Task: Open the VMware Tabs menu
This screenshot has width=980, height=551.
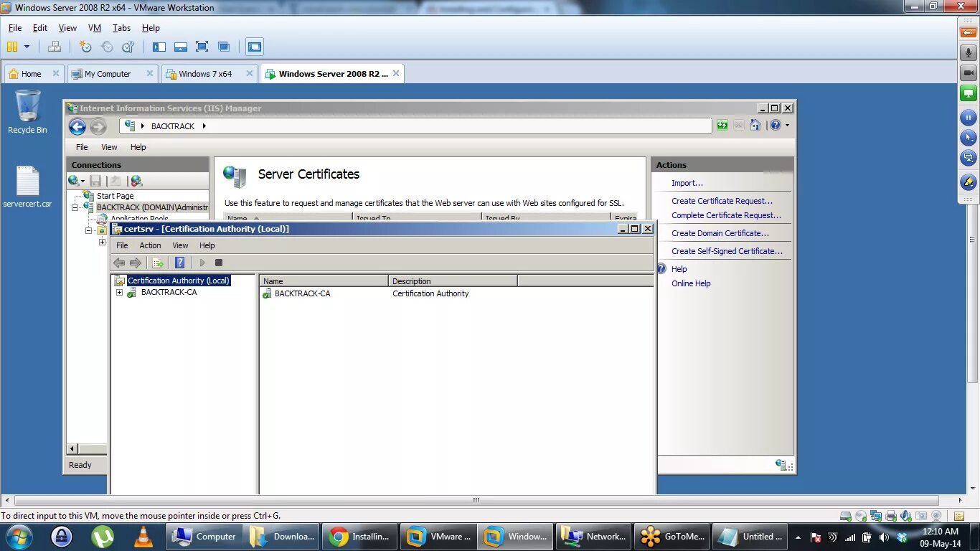Action: (121, 28)
